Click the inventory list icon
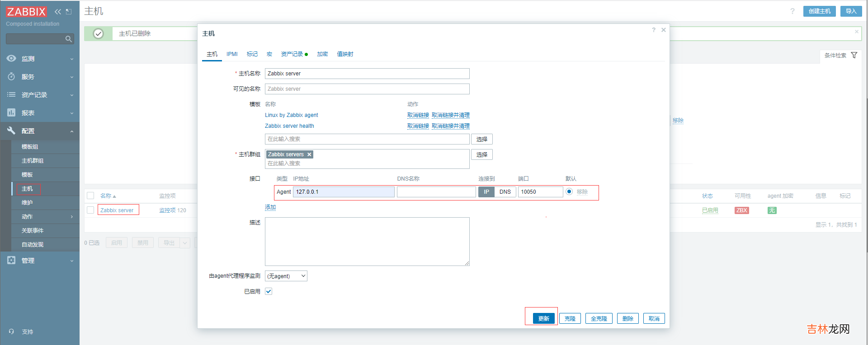868x345 pixels. (11, 94)
